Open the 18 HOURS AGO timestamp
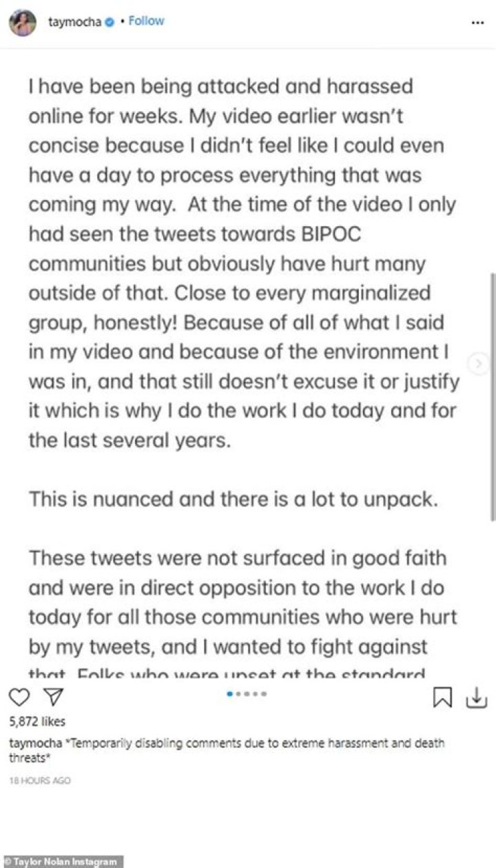The image size is (496, 868). [x=40, y=780]
